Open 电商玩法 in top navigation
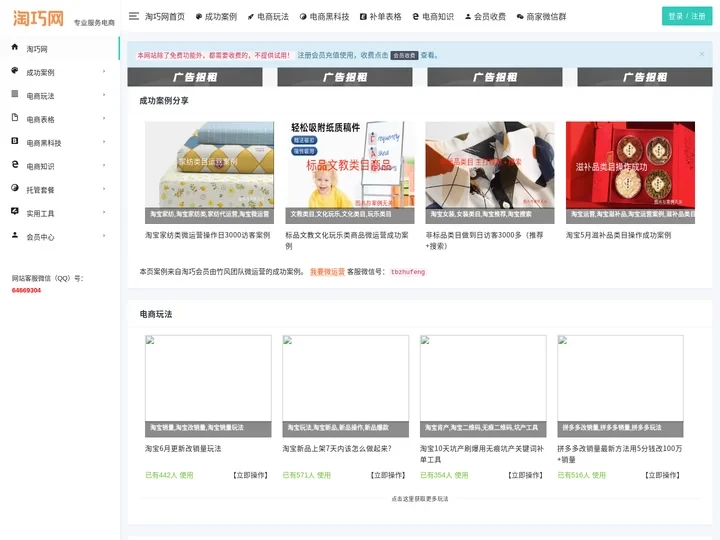Screen dimensions: 720x540 click(273, 17)
